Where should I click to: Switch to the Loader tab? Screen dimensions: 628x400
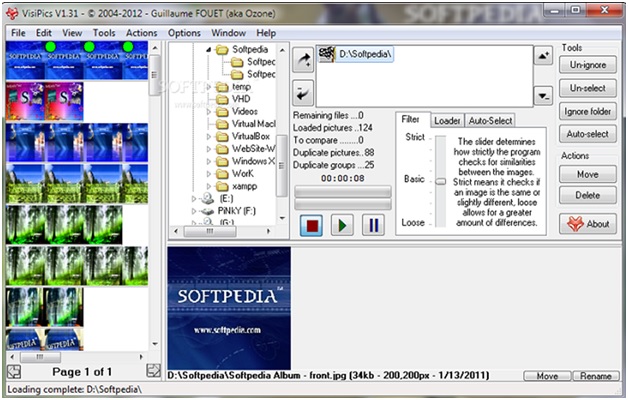[446, 121]
